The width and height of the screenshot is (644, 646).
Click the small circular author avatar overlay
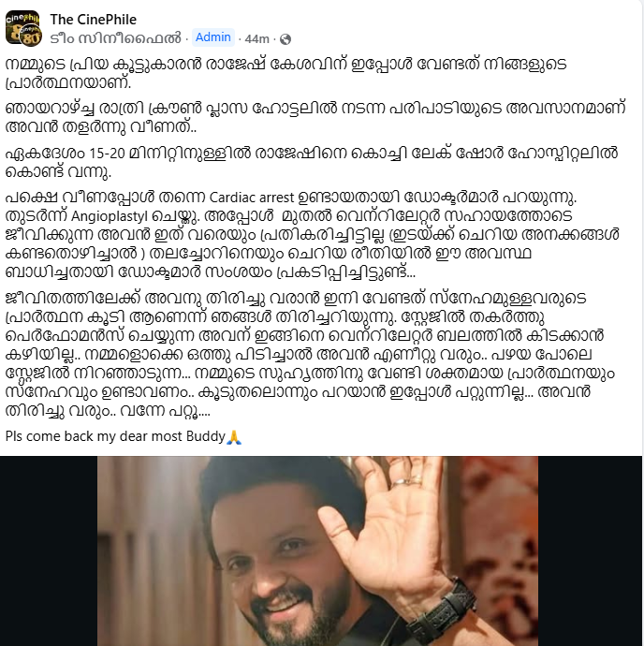coord(31,36)
